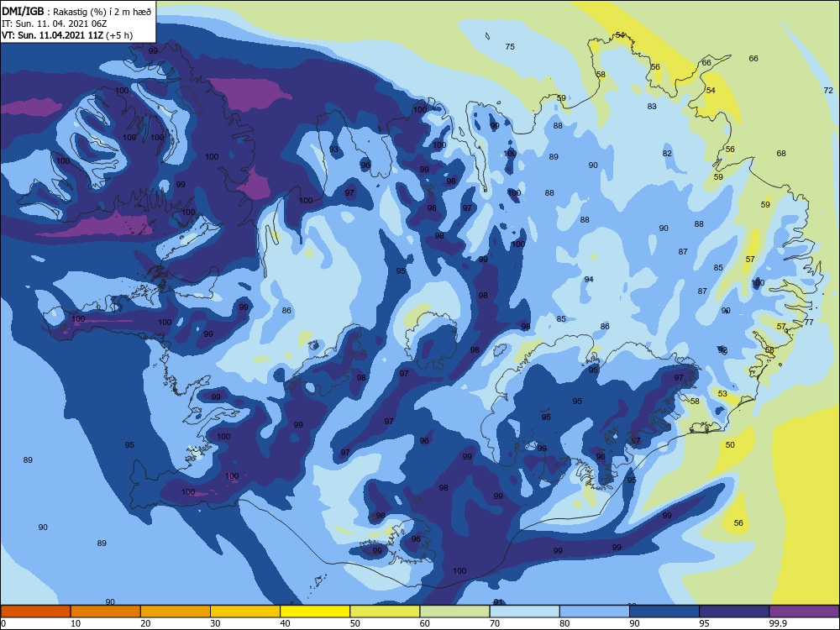Click the '60' legend scale label
The height and width of the screenshot is (630, 840).
(424, 623)
